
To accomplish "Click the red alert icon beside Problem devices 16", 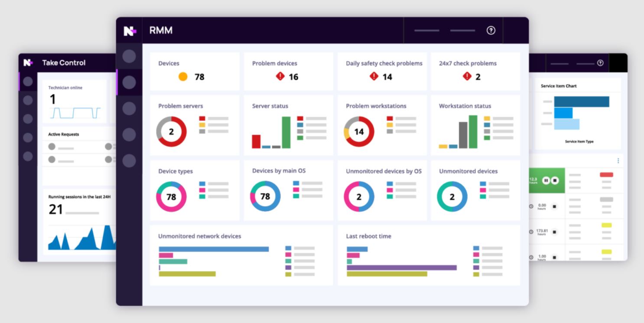I will 280,76.
